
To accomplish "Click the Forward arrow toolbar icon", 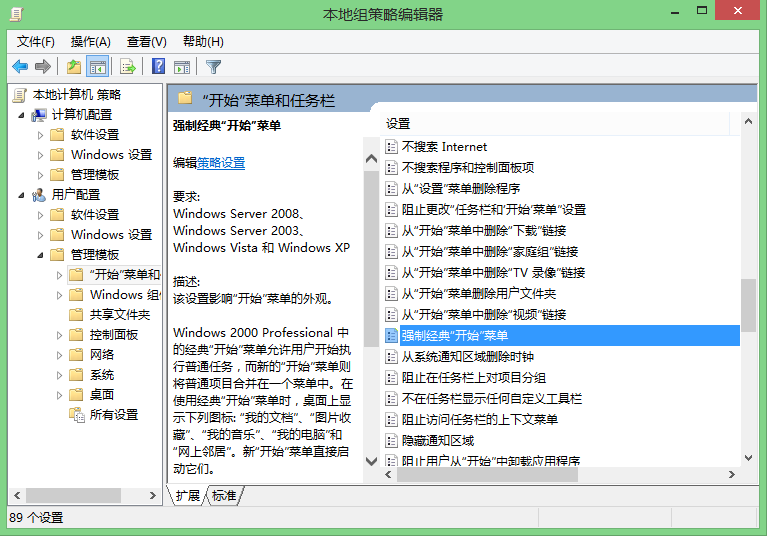I will pyautogui.click(x=42, y=67).
